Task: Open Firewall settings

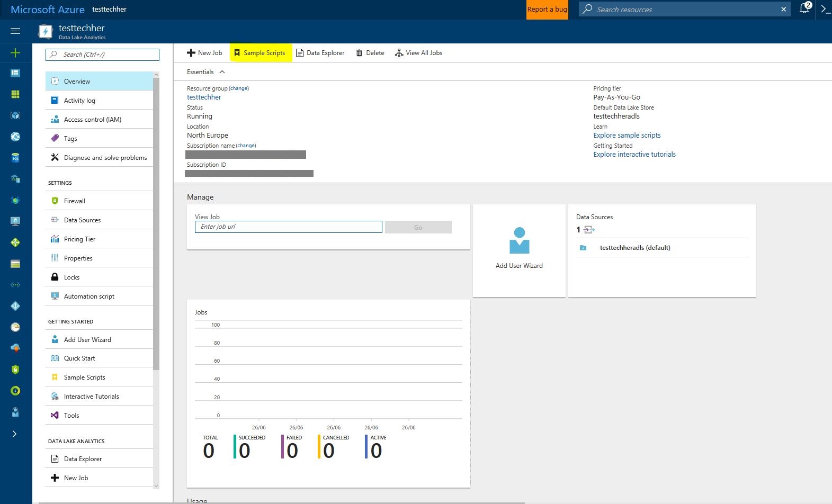Action: pos(99,201)
